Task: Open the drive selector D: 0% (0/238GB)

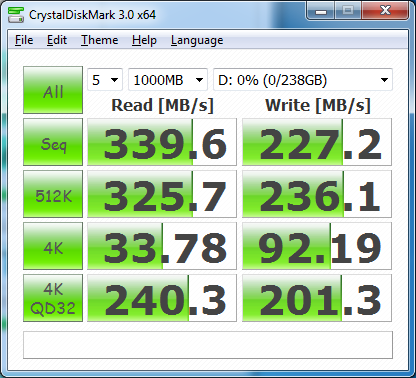Action: (x=303, y=80)
